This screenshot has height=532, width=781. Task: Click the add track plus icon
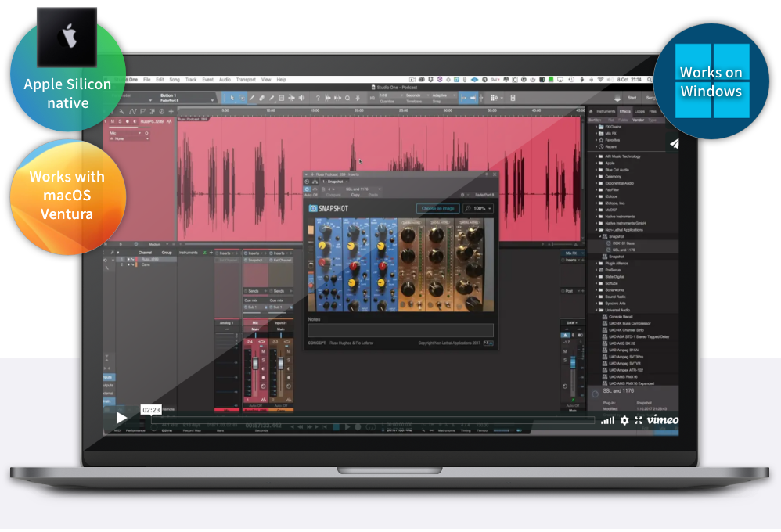click(171, 112)
